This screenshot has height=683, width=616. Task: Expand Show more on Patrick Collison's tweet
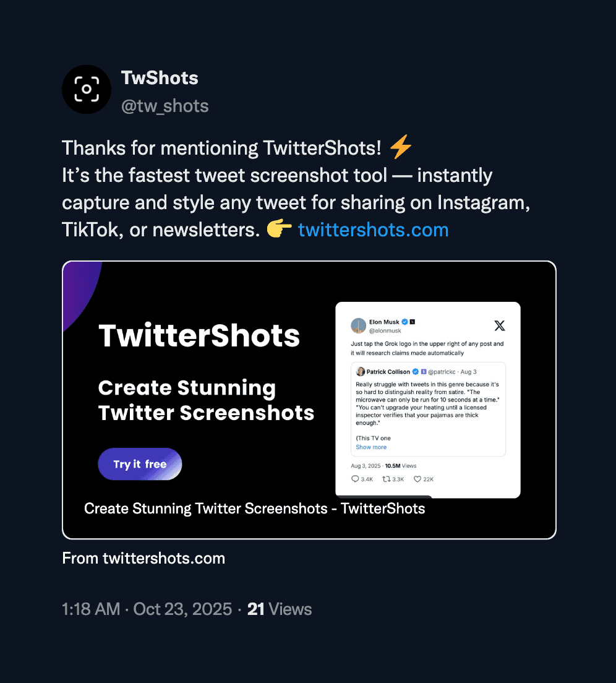371,447
